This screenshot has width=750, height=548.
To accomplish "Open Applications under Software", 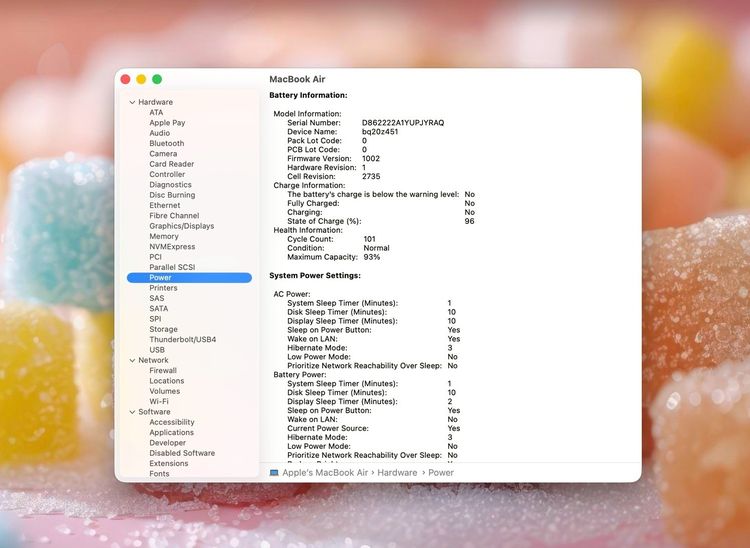I will [x=171, y=432].
